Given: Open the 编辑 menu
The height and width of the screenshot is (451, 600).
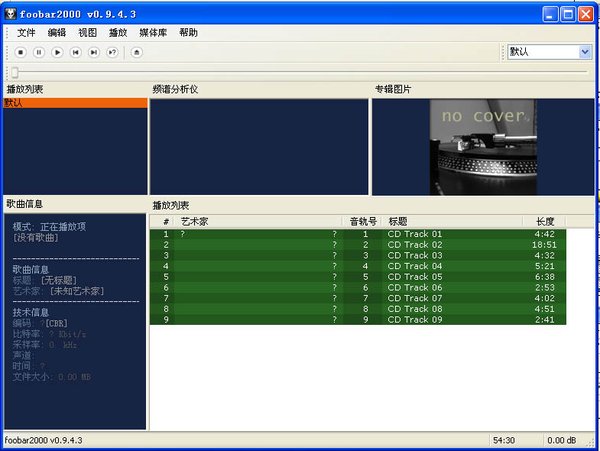Looking at the screenshot, I should [57, 33].
